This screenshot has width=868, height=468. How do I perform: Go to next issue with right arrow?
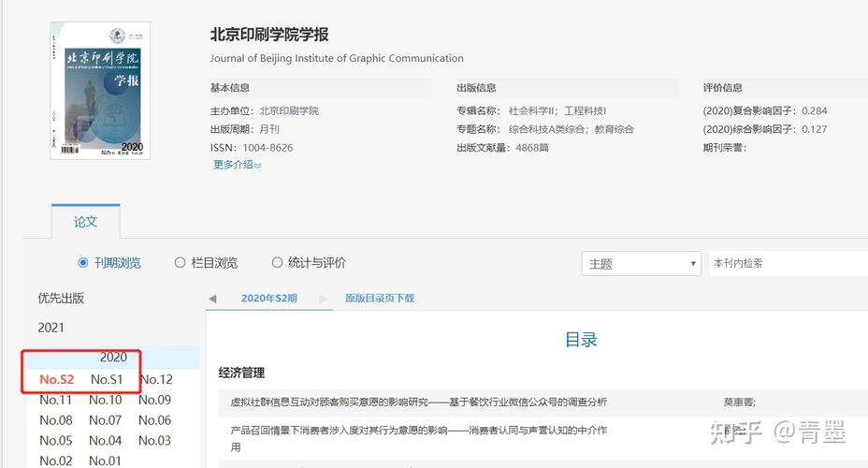[324, 299]
